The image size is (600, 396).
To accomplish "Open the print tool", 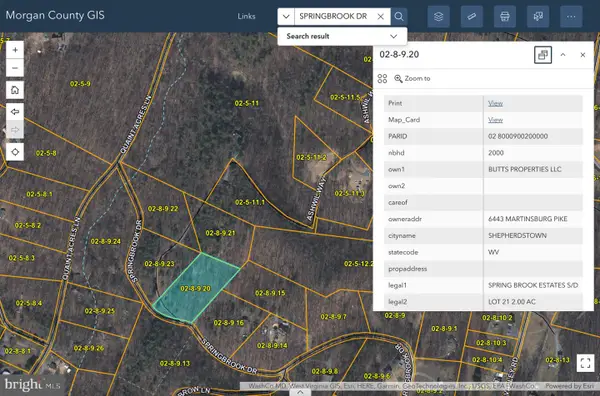I will (x=505, y=16).
